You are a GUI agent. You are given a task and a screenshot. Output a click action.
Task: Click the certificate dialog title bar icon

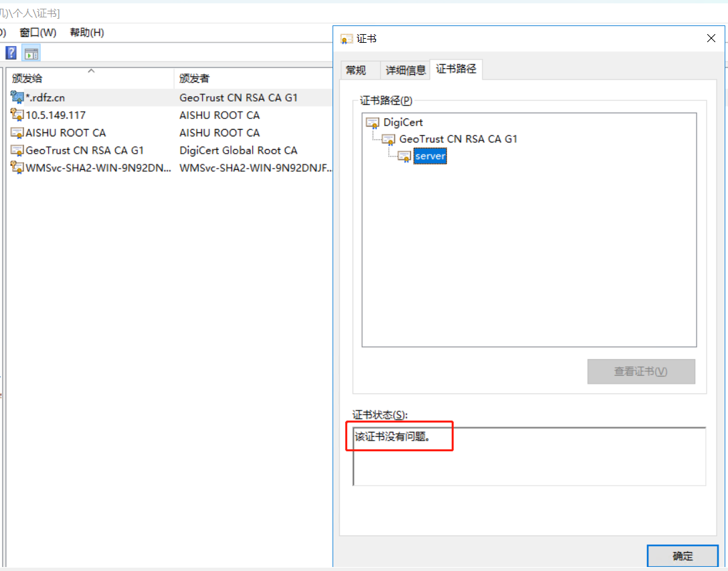pos(347,39)
